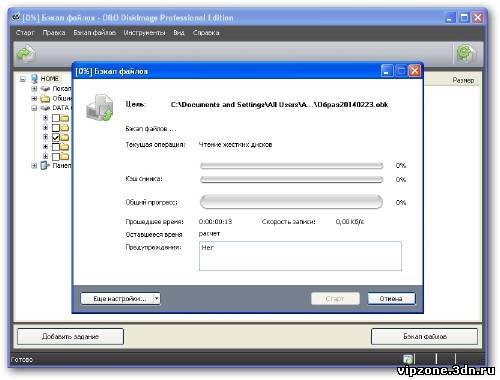
Task: Click the green back arrow toolbar icon
Action: pos(25,54)
